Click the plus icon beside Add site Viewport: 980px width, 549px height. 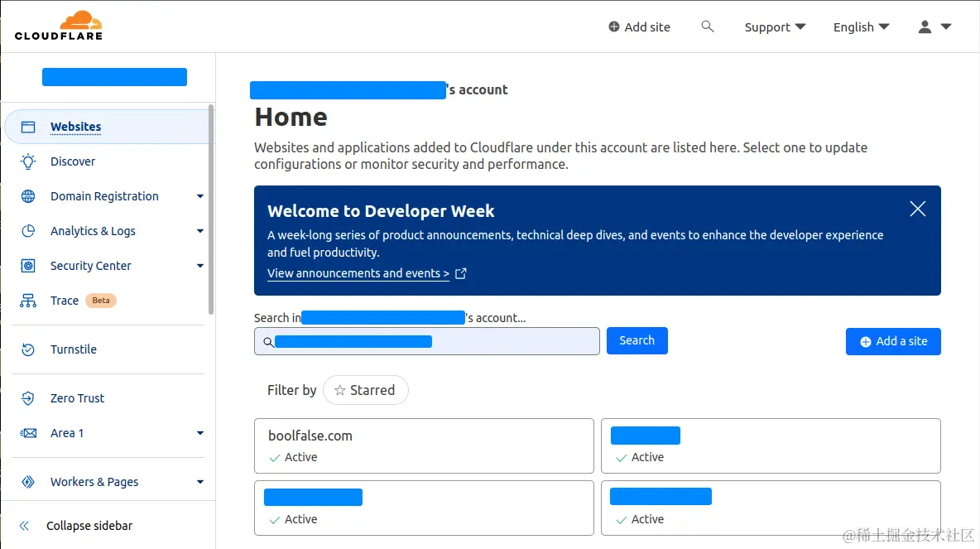[614, 26]
